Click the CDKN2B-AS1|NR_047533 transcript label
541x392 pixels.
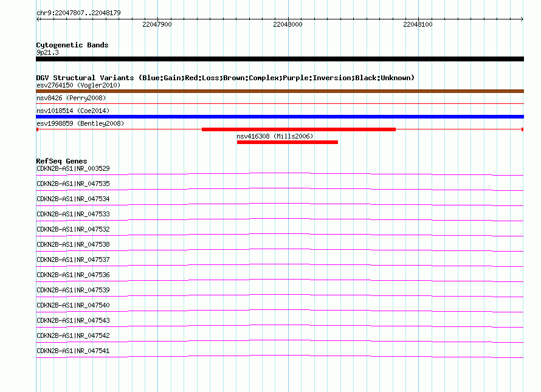[73, 214]
